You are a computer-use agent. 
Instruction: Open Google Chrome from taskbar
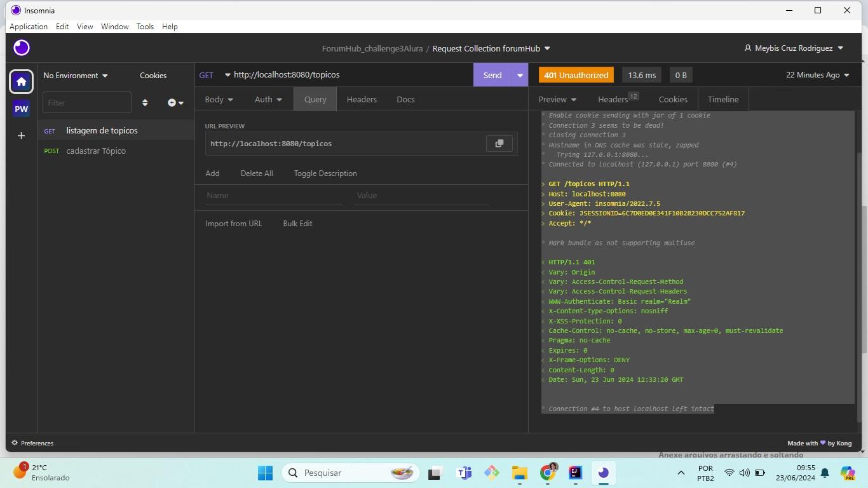tap(548, 473)
